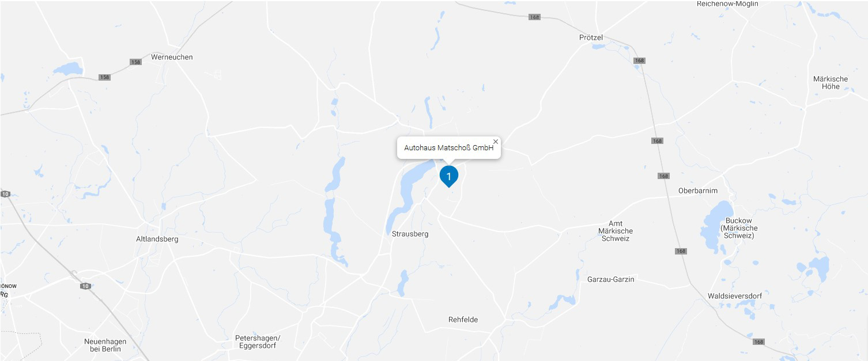868x361 pixels.
Task: Click the blue map marker numbered 1
Action: point(449,176)
